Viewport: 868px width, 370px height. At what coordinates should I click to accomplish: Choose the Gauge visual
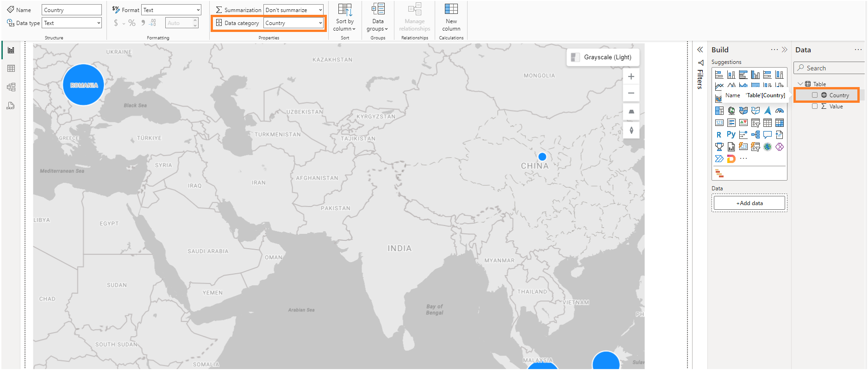780,111
